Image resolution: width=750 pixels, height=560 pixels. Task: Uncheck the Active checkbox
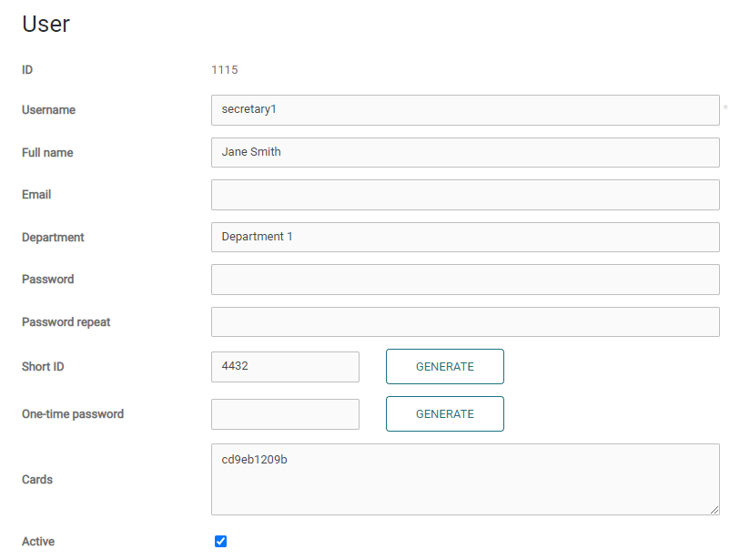[x=220, y=542]
